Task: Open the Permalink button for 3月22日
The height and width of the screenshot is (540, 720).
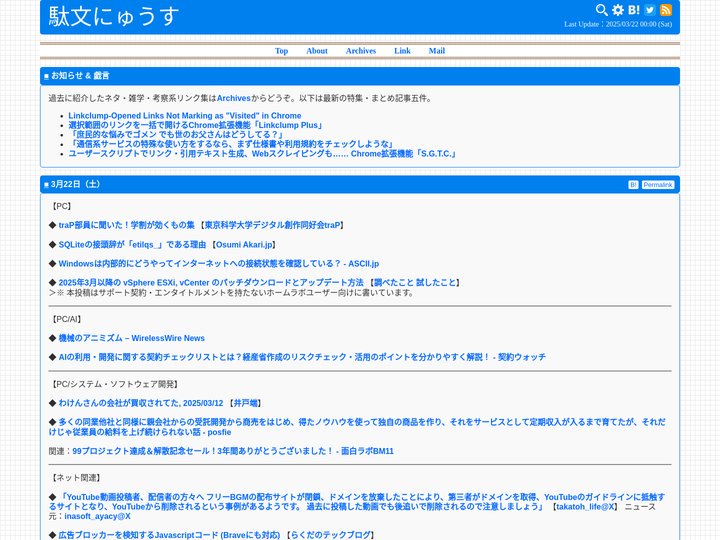Action: pos(658,185)
